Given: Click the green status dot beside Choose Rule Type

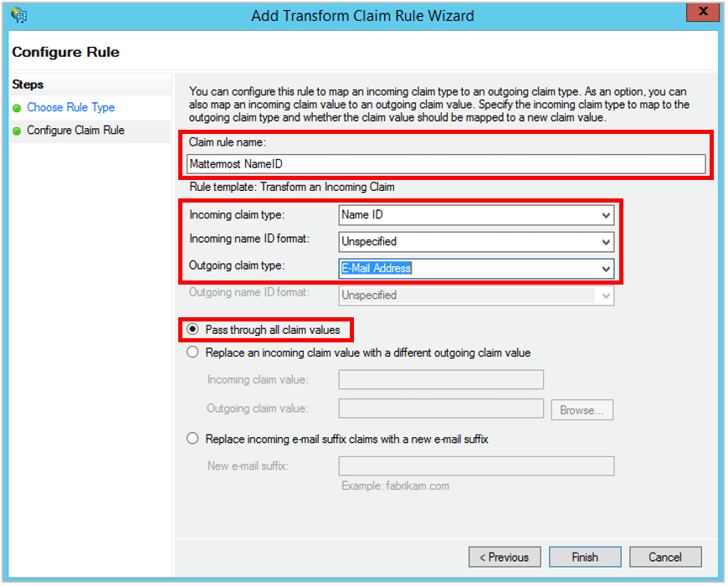Looking at the screenshot, I should click(18, 107).
